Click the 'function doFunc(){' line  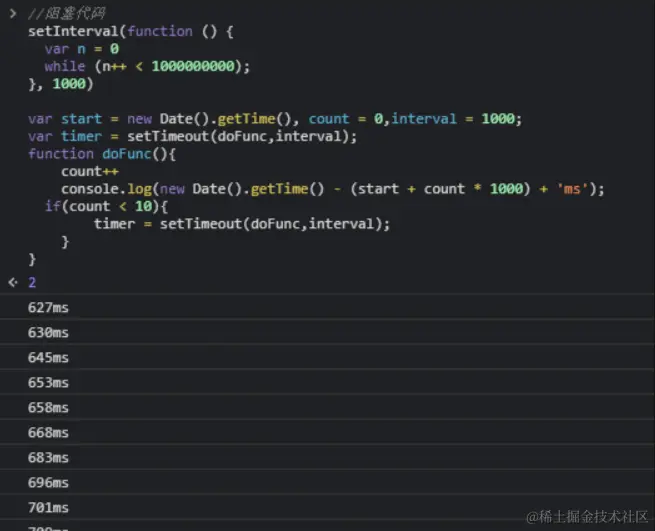pos(102,154)
